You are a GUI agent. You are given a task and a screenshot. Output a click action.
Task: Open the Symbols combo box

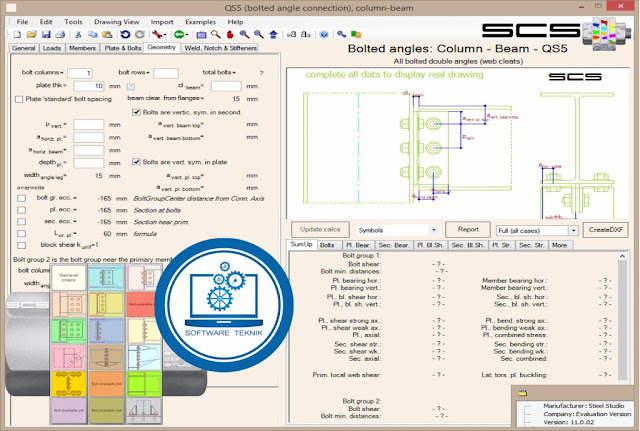tap(397, 230)
